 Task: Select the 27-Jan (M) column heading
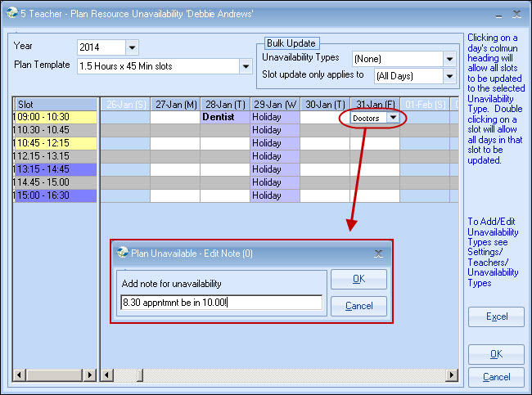pyautogui.click(x=174, y=104)
